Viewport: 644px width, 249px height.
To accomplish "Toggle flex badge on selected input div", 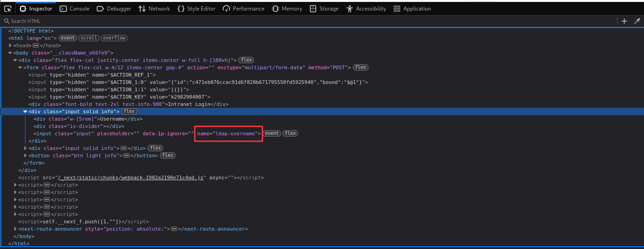I will (x=129, y=111).
